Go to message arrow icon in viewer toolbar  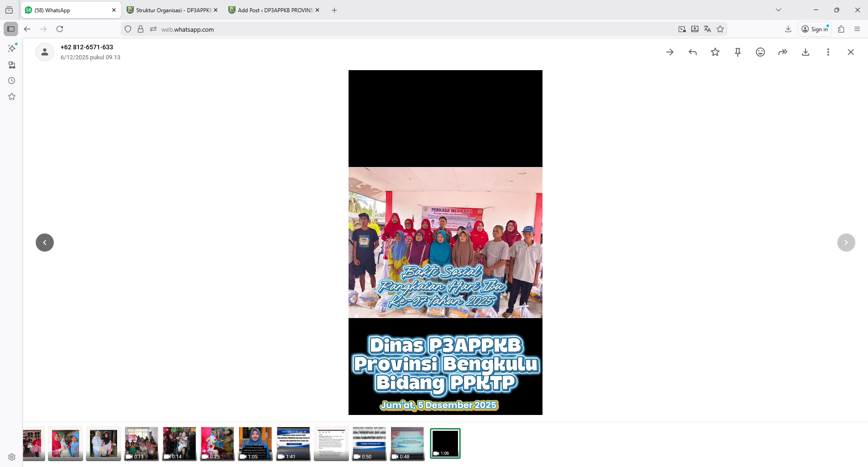click(x=670, y=52)
